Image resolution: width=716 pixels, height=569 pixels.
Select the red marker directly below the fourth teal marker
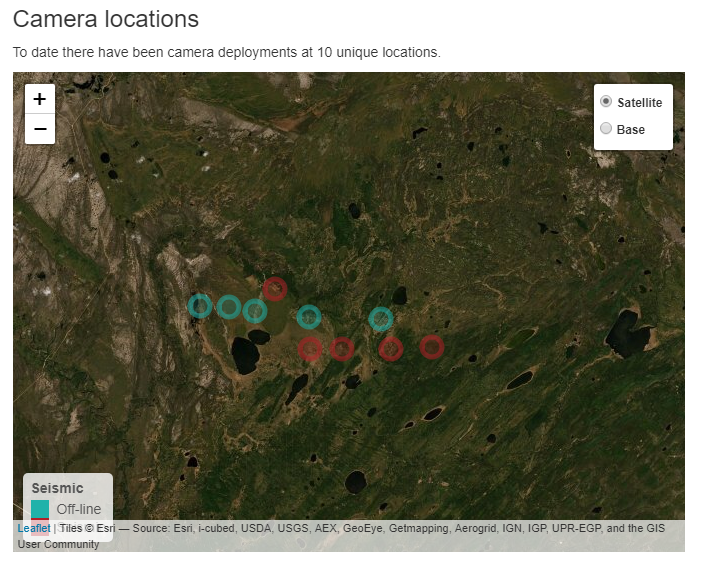(x=310, y=349)
